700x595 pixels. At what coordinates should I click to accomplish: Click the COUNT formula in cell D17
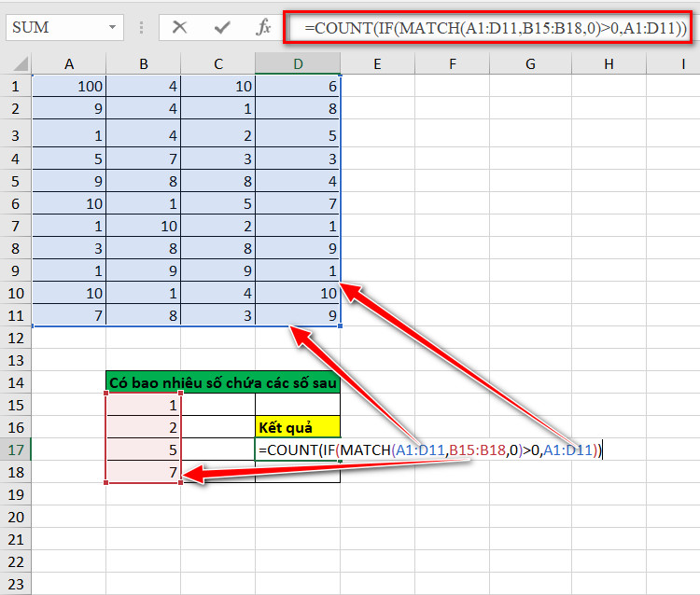(430, 450)
